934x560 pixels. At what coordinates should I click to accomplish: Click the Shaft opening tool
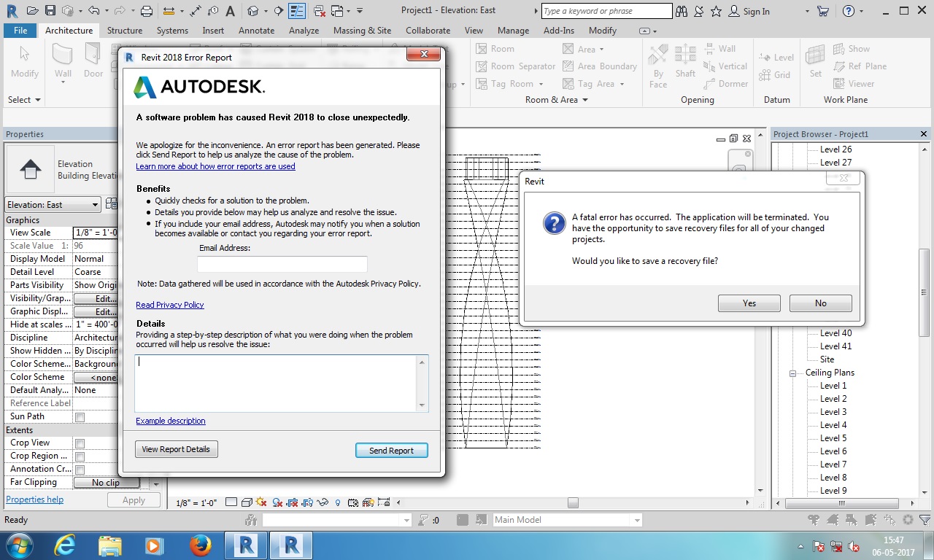pyautogui.click(x=685, y=61)
